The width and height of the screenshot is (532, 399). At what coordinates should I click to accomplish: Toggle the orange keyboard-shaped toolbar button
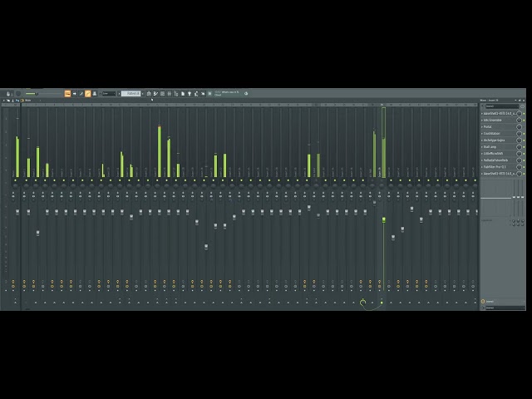coord(67,94)
